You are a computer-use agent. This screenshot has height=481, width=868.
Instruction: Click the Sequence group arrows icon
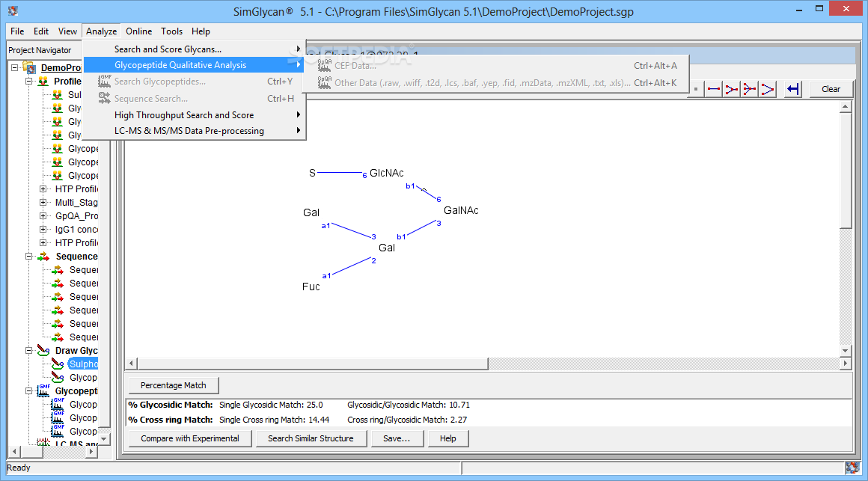43,257
